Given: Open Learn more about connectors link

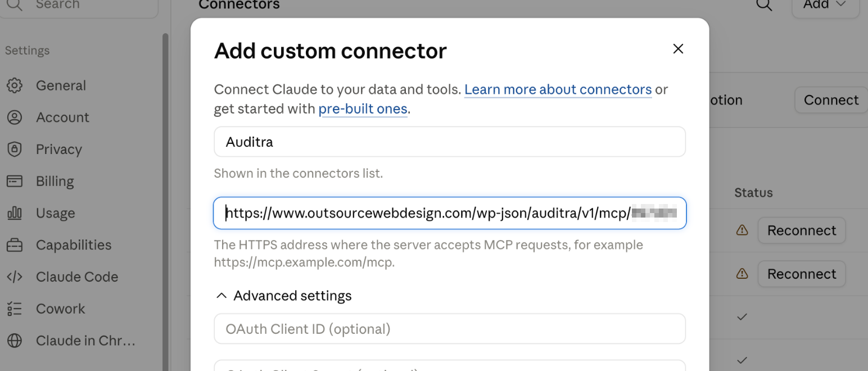Looking at the screenshot, I should tap(558, 89).
